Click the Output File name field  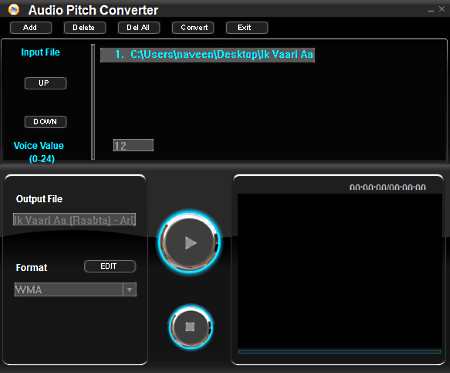point(75,220)
